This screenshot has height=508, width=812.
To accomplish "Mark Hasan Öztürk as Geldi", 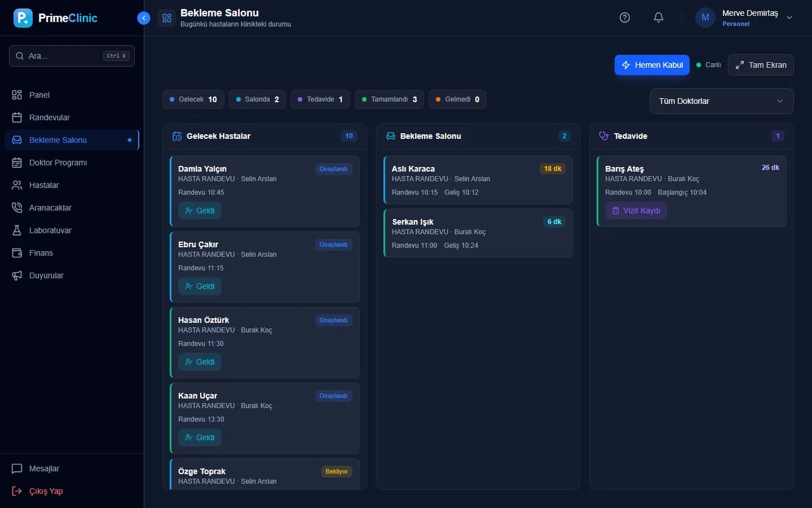I will pyautogui.click(x=200, y=362).
